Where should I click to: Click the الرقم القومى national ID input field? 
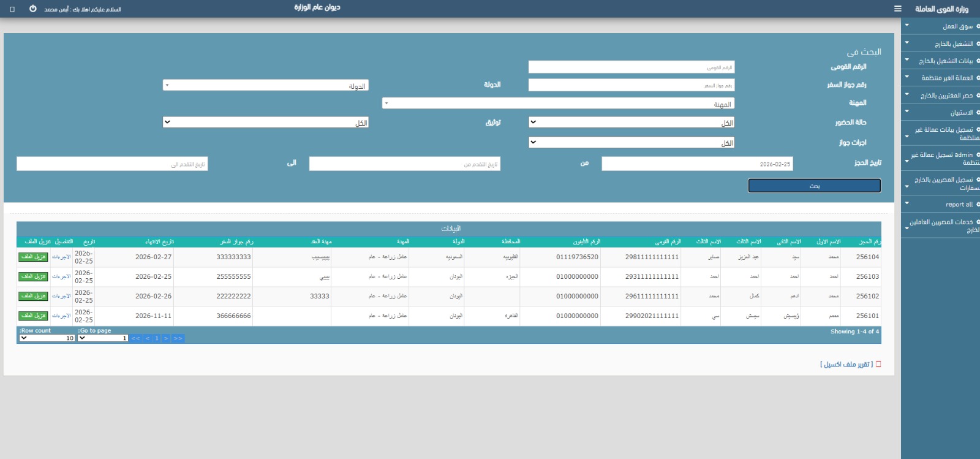pyautogui.click(x=631, y=67)
